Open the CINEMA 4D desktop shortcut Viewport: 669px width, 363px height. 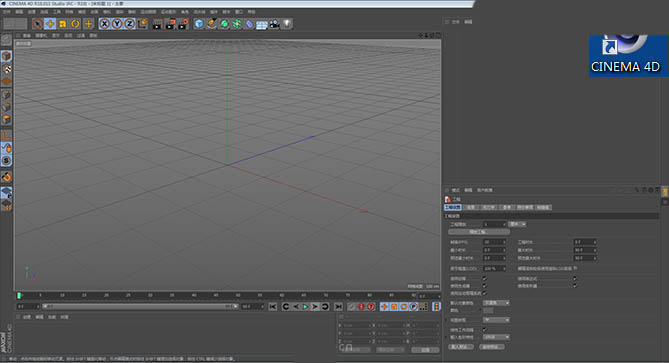coord(628,56)
